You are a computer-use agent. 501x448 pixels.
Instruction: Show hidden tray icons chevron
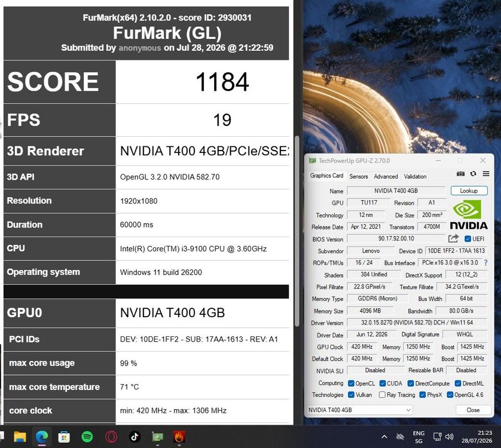[x=384, y=437]
